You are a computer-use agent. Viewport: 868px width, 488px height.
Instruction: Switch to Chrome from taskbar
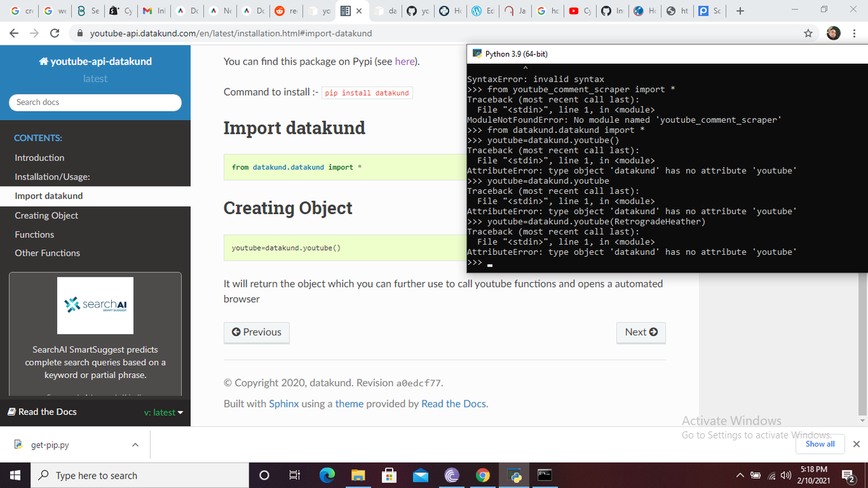[x=483, y=475]
